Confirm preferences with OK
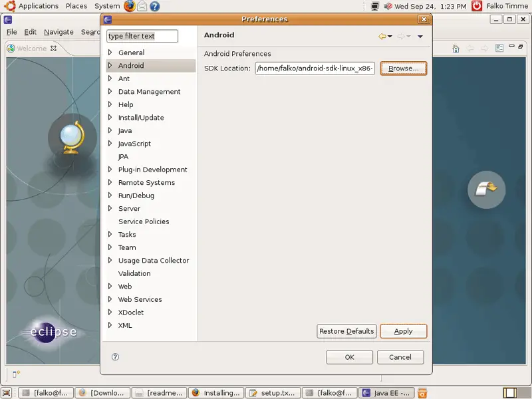The image size is (532, 399). pyautogui.click(x=350, y=357)
